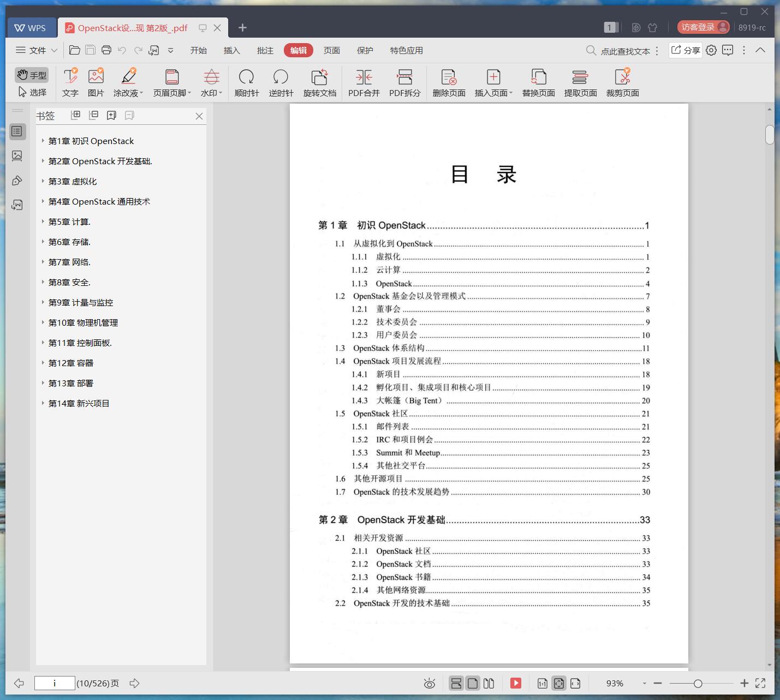
Task: Expand bookmark 第12章 容器
Action: 43,363
